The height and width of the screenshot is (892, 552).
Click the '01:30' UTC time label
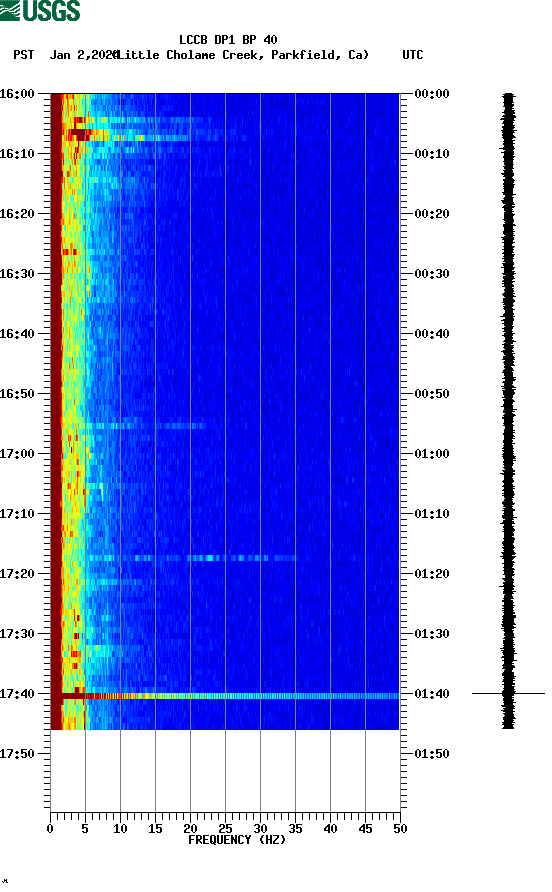click(x=432, y=634)
